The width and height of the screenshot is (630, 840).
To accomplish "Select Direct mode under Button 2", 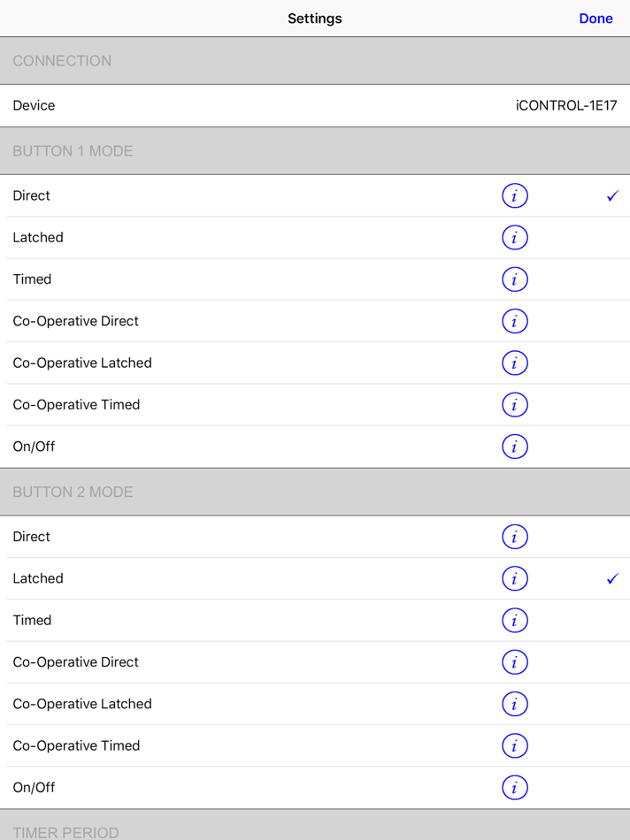I will tap(177, 537).
